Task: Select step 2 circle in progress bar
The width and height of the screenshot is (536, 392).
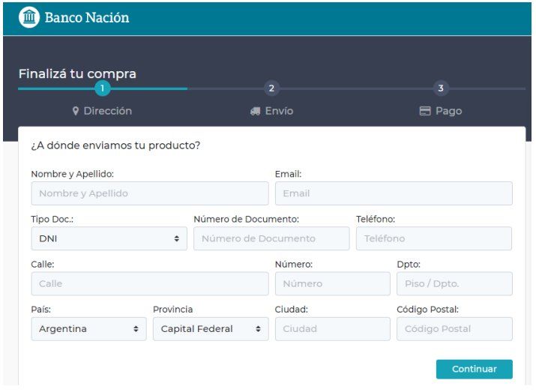Action: [271, 88]
